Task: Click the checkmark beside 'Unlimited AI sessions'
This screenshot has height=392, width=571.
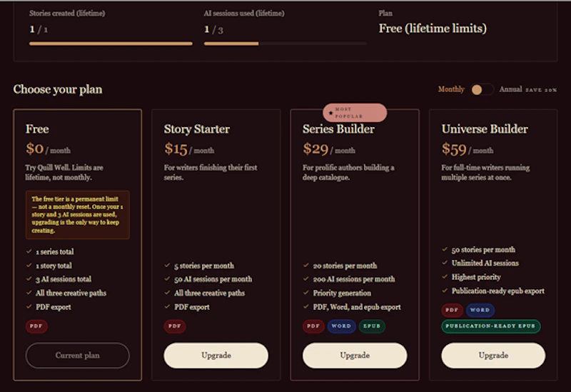Action: click(445, 263)
